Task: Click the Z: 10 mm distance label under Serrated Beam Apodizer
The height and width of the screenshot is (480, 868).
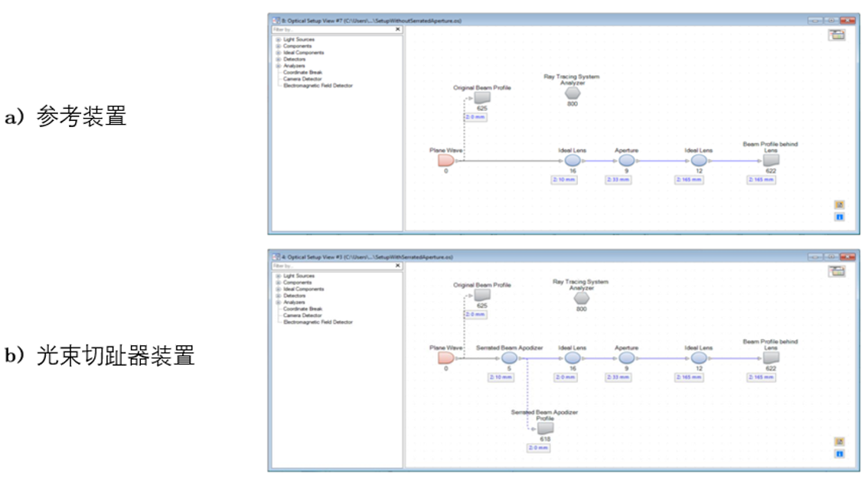Action: pyautogui.click(x=501, y=377)
